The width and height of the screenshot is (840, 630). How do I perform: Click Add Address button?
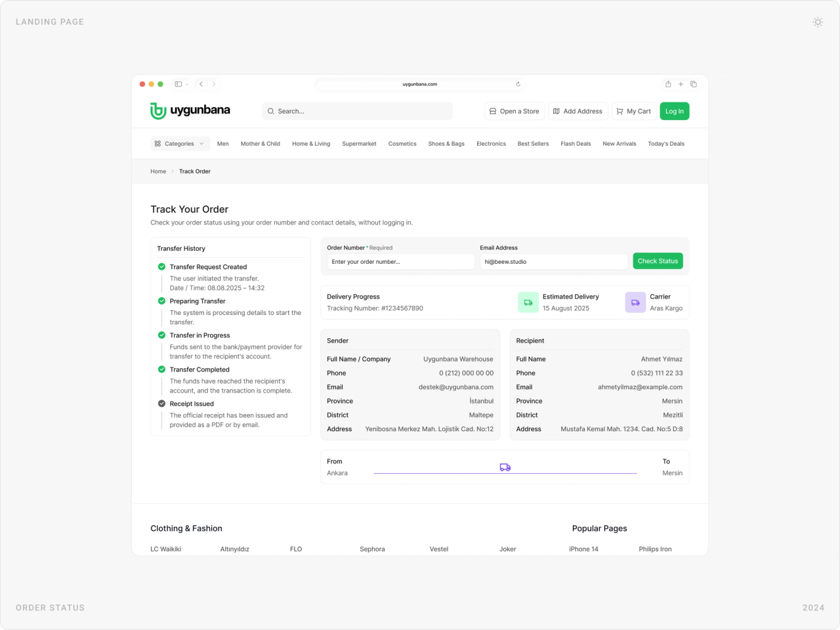[577, 112]
